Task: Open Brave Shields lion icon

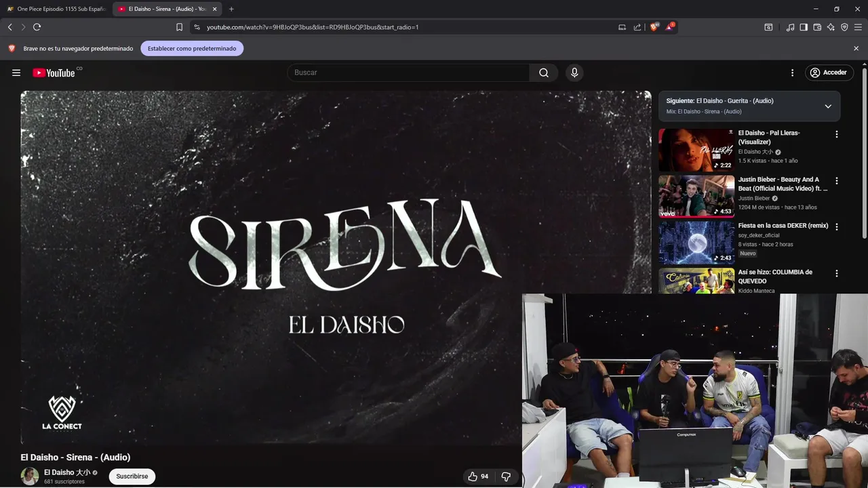Action: 654,27
